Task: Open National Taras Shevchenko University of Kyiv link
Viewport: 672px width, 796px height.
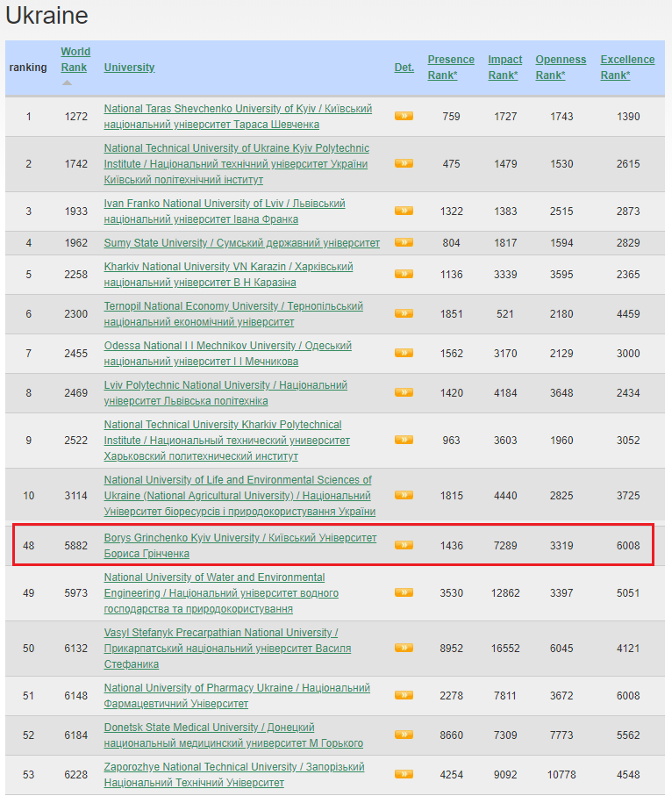Action: click(238, 116)
